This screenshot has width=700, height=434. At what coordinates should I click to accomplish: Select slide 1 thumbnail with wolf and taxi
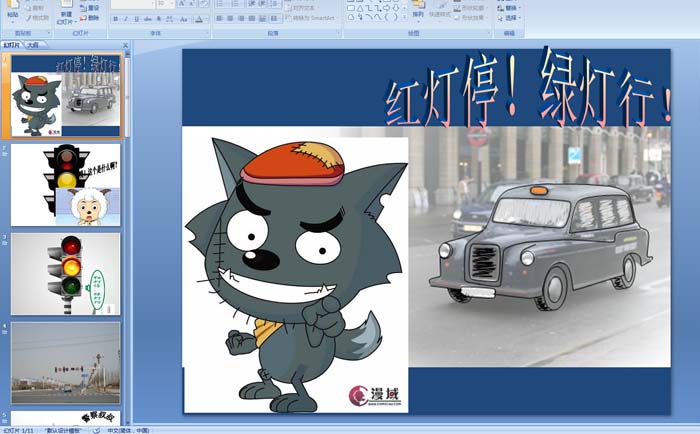click(x=65, y=96)
